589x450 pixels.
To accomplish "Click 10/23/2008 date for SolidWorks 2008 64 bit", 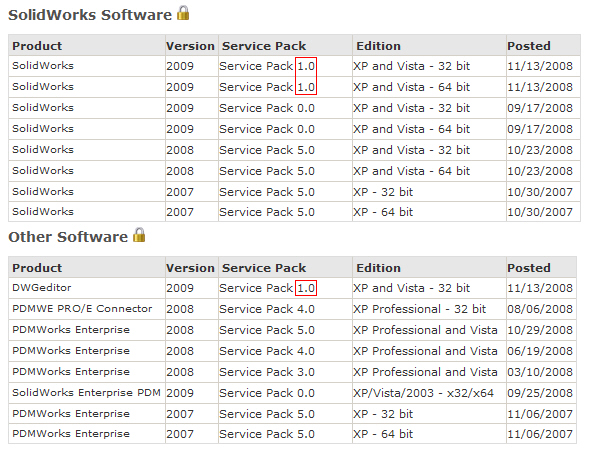I will click(x=540, y=171).
